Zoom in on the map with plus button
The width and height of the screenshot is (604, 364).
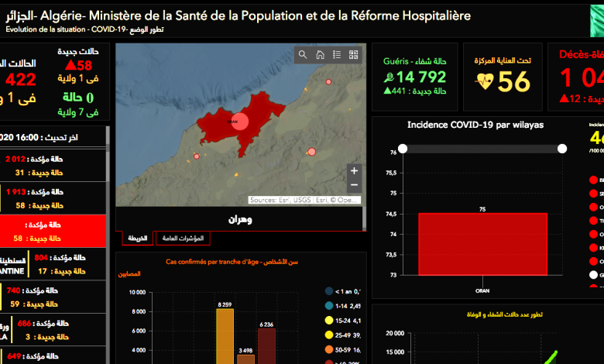coord(355,170)
